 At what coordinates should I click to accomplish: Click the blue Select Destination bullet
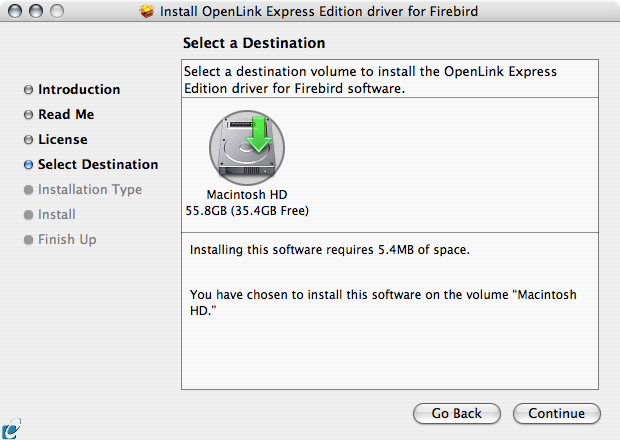pos(28,165)
